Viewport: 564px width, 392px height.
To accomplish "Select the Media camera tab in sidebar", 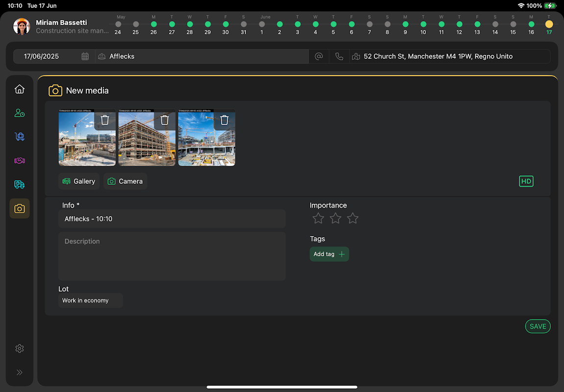I will click(x=20, y=209).
